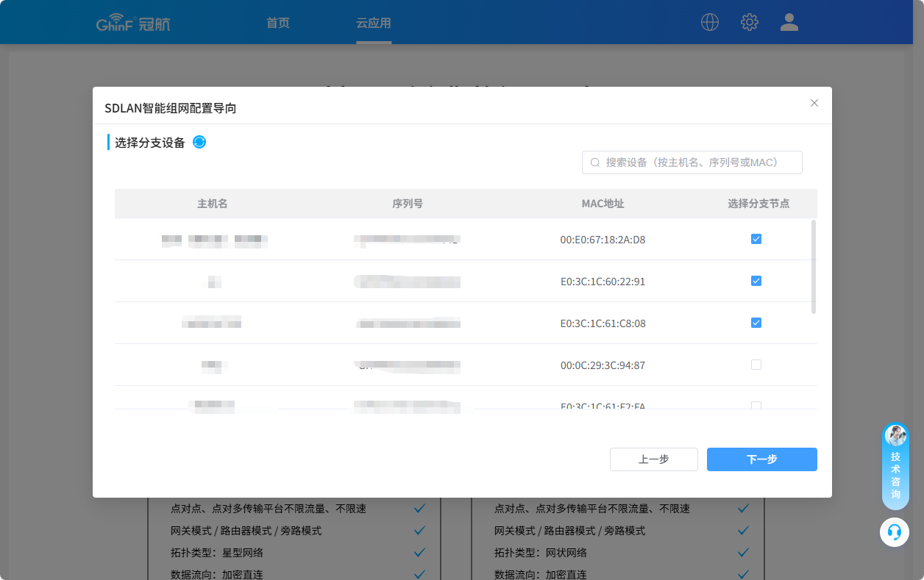Click the 上一步 button

tap(653, 459)
